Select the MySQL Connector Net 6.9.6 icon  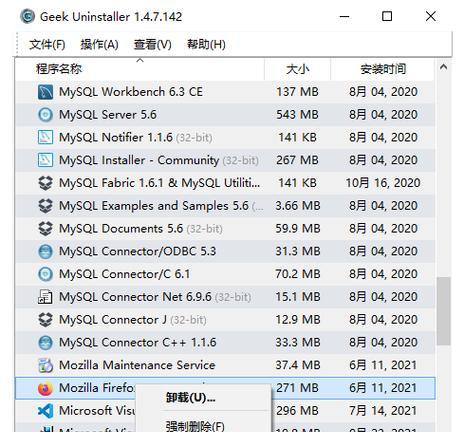tap(45, 297)
